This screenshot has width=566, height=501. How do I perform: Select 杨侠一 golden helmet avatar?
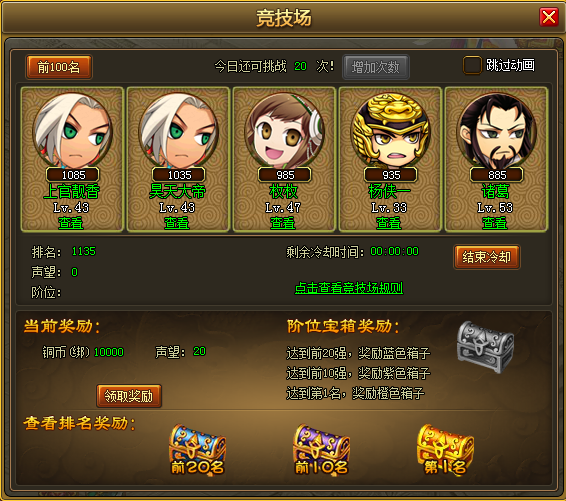point(390,131)
